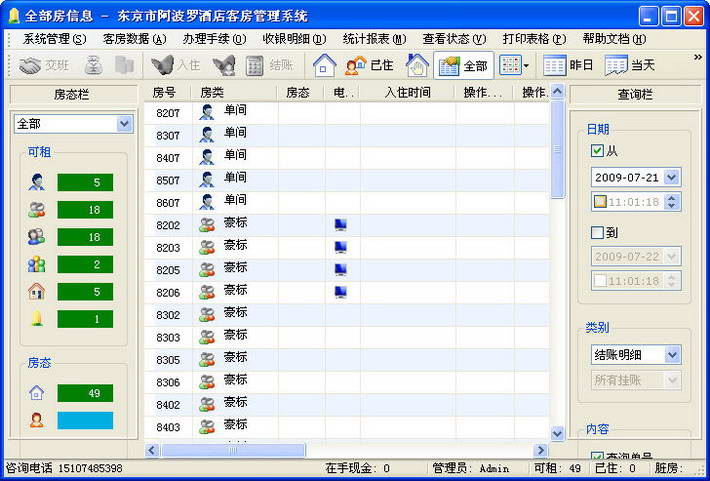Click the icon right of 入住
The width and height of the screenshot is (710, 481).
click(225, 66)
